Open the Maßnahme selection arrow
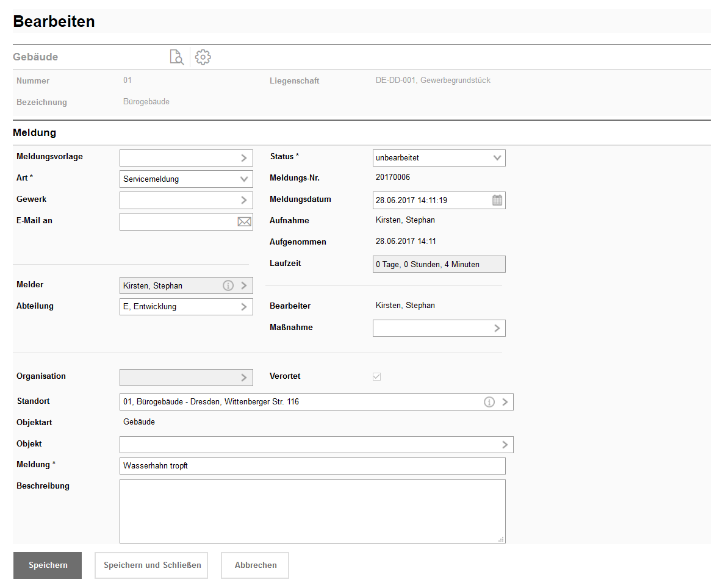This screenshot has height=588, width=712. point(497,328)
